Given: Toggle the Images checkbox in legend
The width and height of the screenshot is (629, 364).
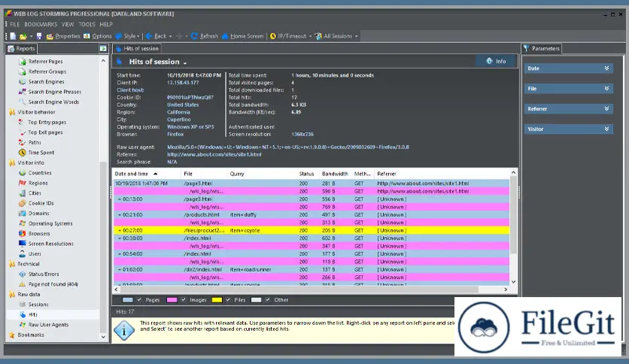Looking at the screenshot, I should [184, 300].
